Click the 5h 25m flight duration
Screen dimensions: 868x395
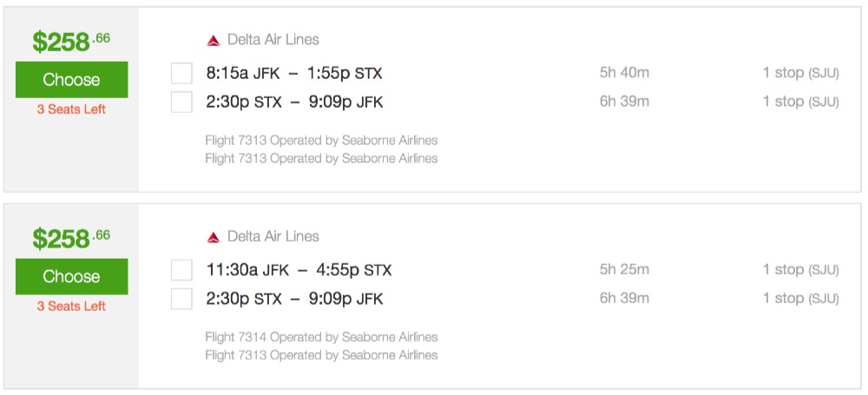click(624, 270)
